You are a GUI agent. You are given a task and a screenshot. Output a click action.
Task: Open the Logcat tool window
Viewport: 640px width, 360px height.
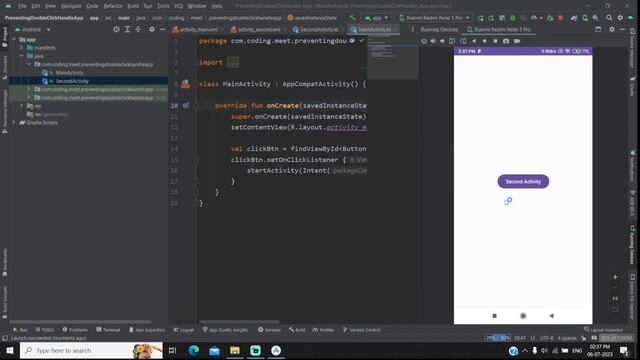click(183, 330)
